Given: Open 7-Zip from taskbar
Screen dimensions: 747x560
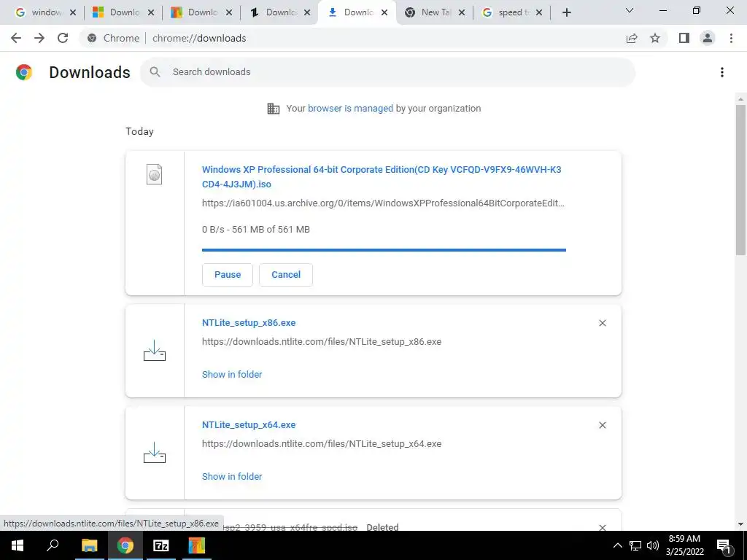Looking at the screenshot, I should click(160, 545).
